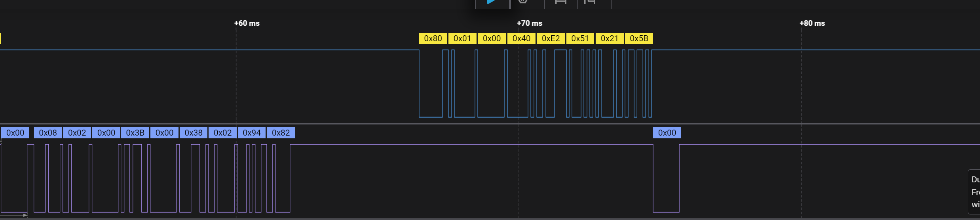
Task: Click the wide low pulse beneath isolated 0x00
Action: point(666,178)
